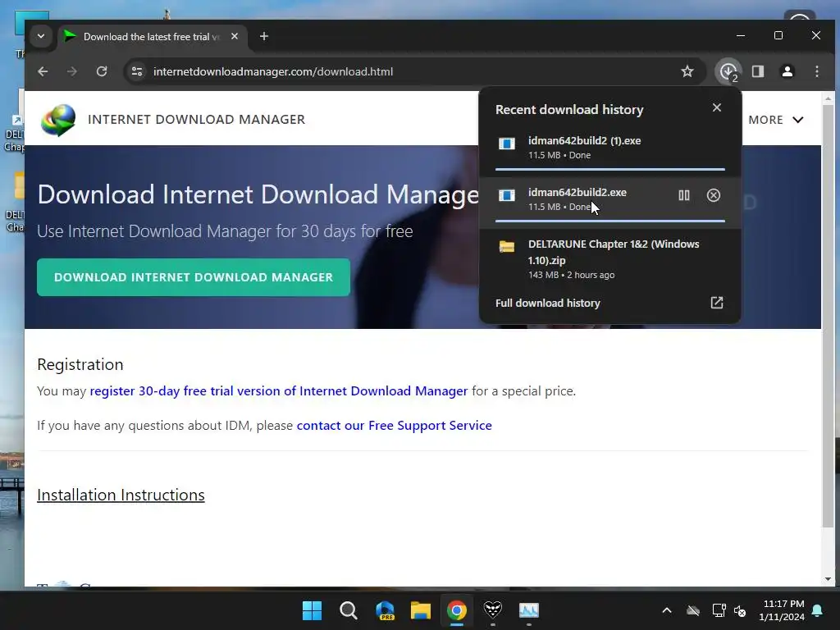This screenshot has width=840, height=630.
Task: Open the side panel icon
Action: (757, 71)
